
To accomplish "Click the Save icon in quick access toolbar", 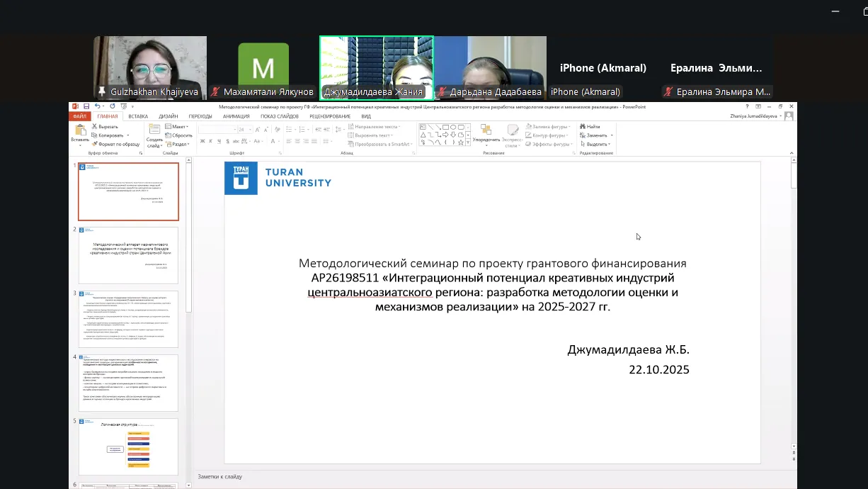I will click(86, 107).
